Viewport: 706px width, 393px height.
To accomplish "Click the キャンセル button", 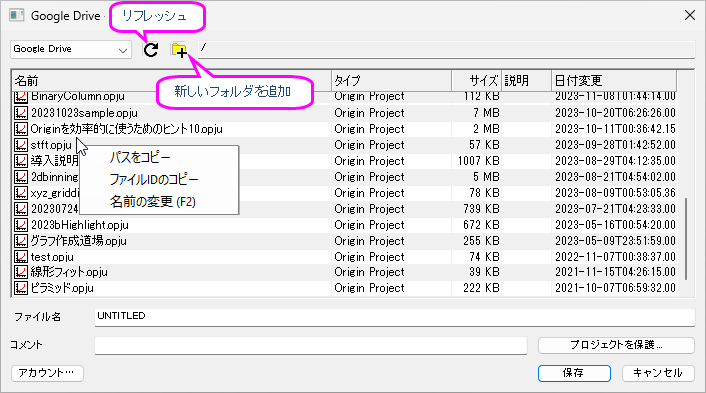I will coord(658,373).
